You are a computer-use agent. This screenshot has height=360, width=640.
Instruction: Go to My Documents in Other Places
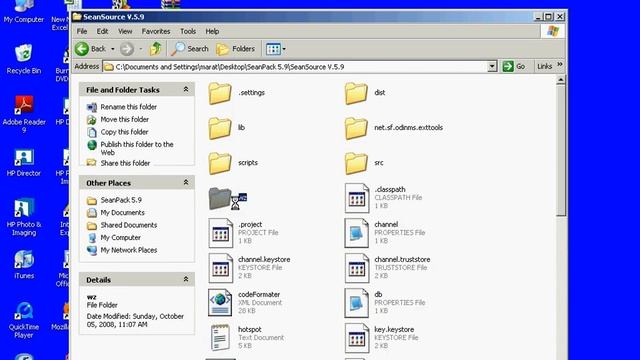(x=122, y=213)
